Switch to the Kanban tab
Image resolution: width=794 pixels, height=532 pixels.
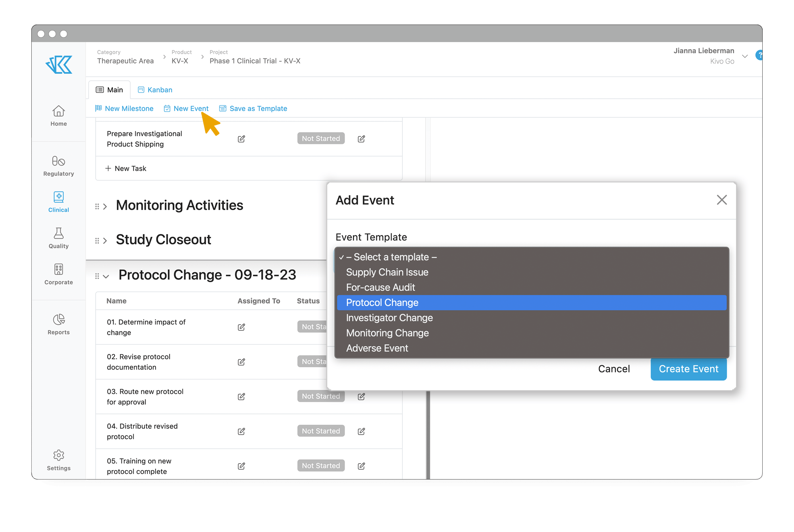pyautogui.click(x=155, y=89)
